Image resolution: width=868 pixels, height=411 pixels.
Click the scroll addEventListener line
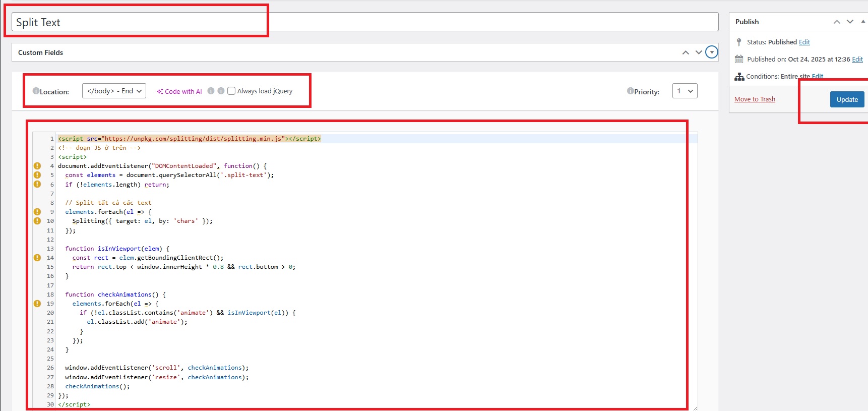coord(157,368)
